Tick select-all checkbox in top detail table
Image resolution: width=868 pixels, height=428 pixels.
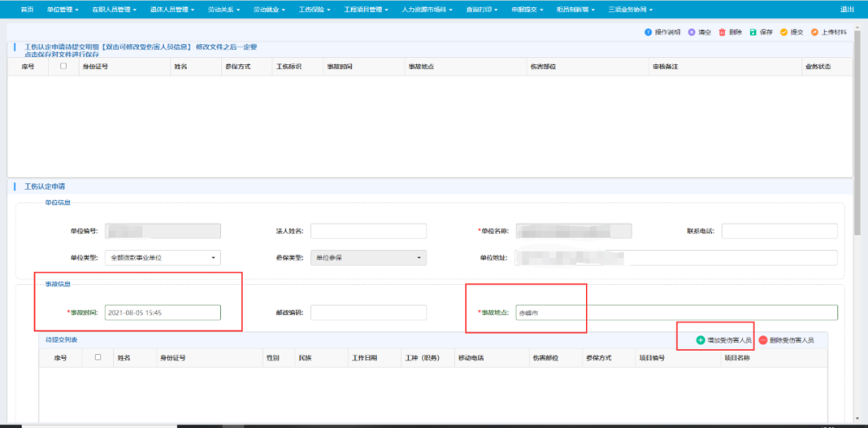63,66
